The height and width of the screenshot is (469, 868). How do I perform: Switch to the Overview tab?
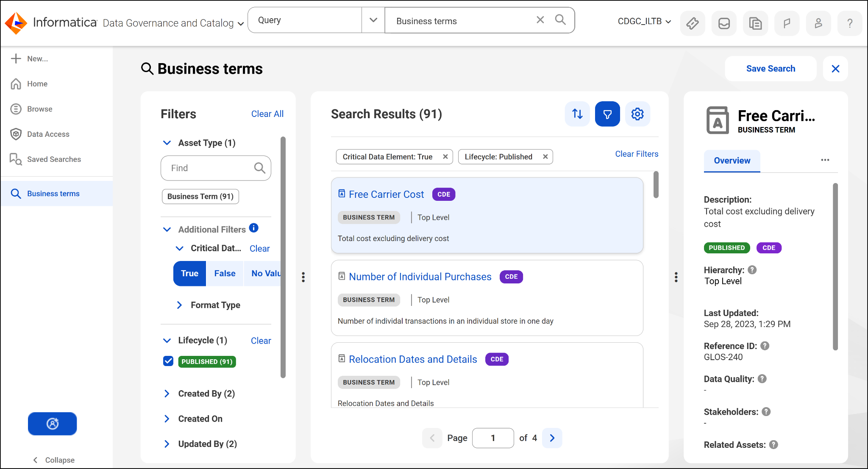732,161
